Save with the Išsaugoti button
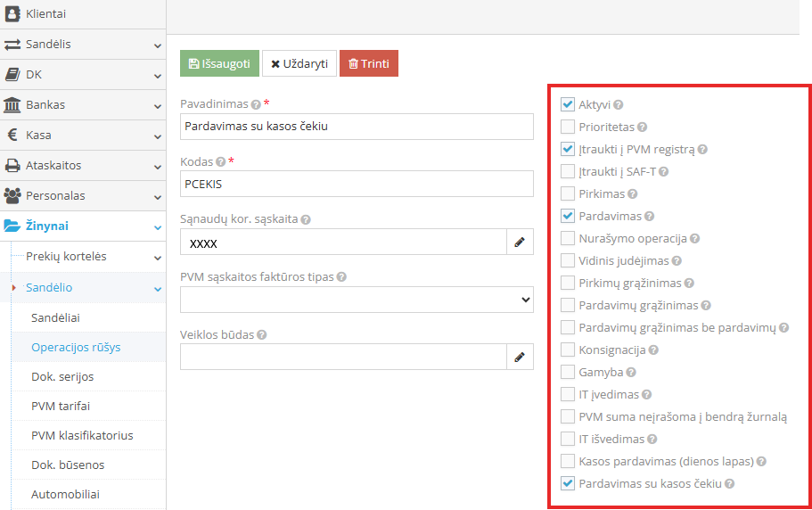 (x=219, y=63)
